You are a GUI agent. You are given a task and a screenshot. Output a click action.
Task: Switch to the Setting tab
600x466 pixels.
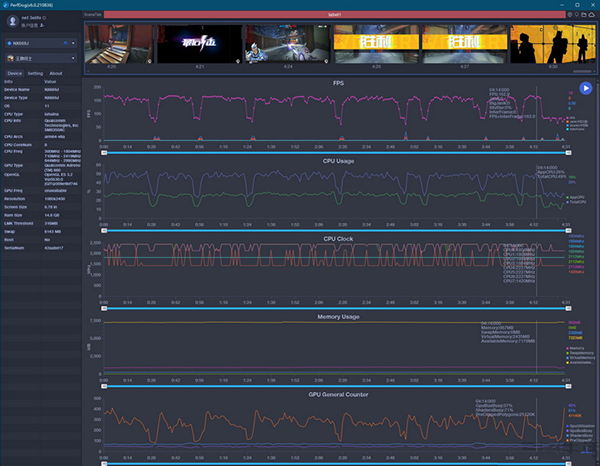tap(35, 73)
